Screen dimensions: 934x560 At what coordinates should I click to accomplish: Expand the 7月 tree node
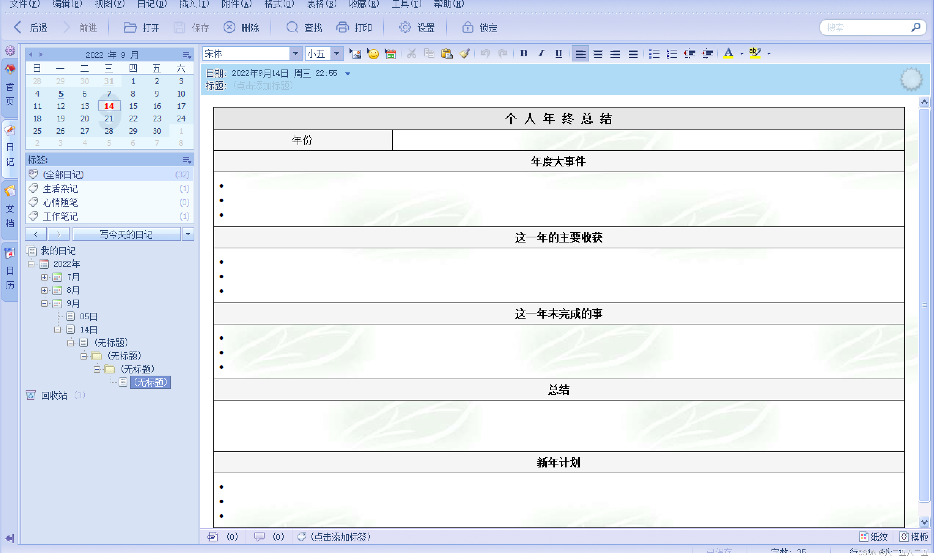point(44,277)
